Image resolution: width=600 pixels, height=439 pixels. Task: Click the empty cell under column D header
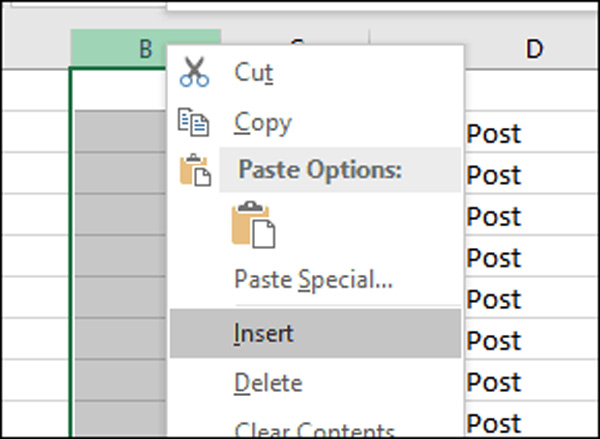(x=532, y=90)
